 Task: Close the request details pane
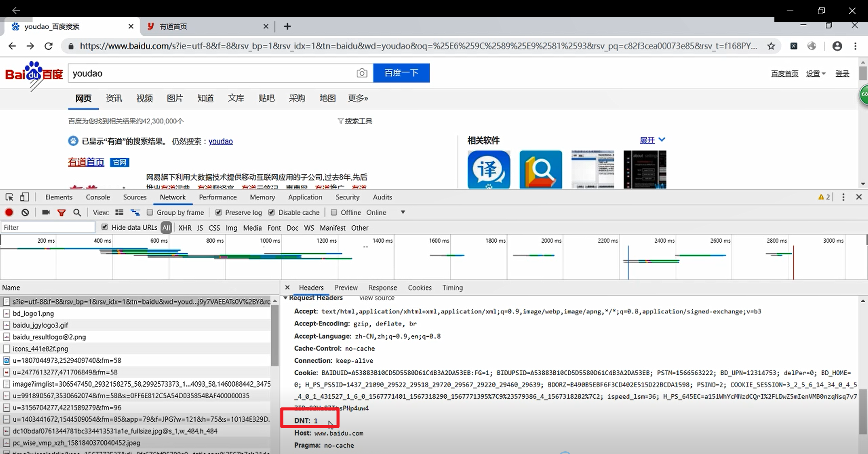tap(288, 287)
